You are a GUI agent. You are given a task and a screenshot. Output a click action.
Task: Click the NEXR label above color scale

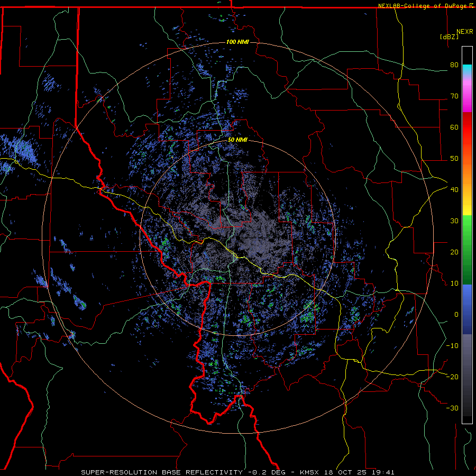point(465,32)
